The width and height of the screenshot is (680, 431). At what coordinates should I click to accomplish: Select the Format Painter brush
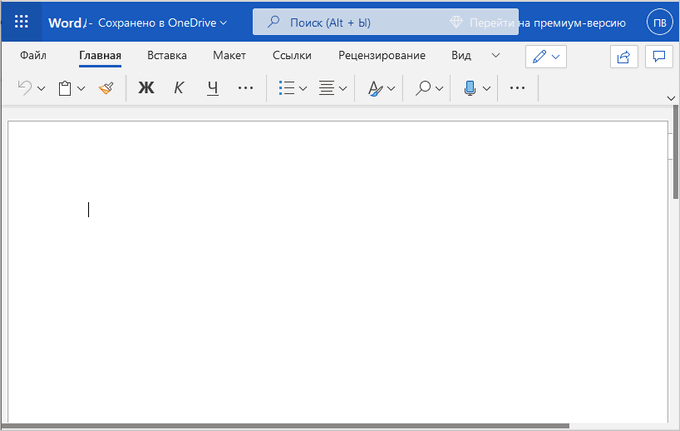tap(106, 88)
